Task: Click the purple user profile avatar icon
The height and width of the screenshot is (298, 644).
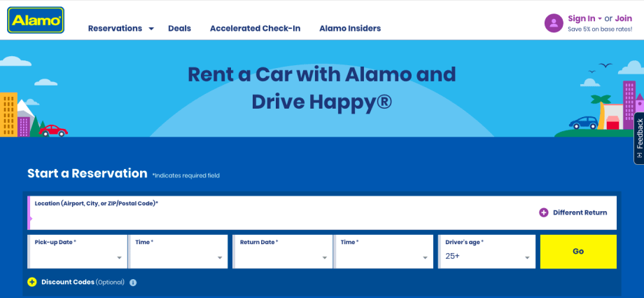Action: tap(554, 22)
